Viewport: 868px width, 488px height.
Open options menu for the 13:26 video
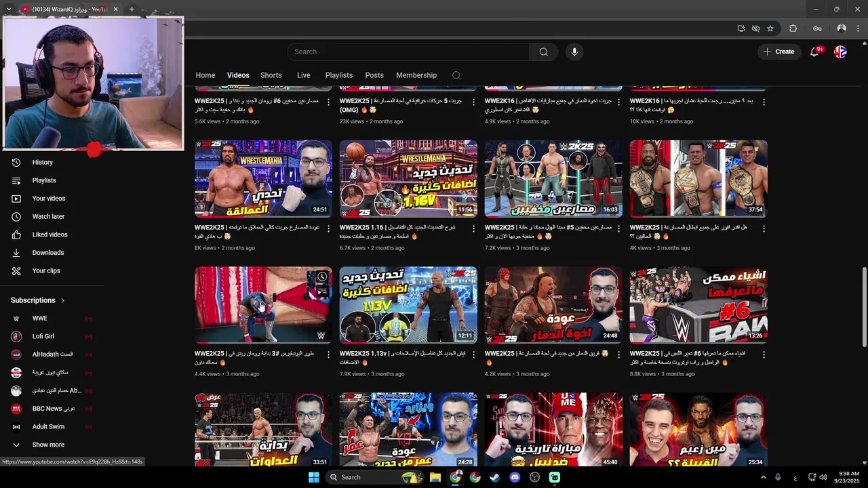(764, 354)
